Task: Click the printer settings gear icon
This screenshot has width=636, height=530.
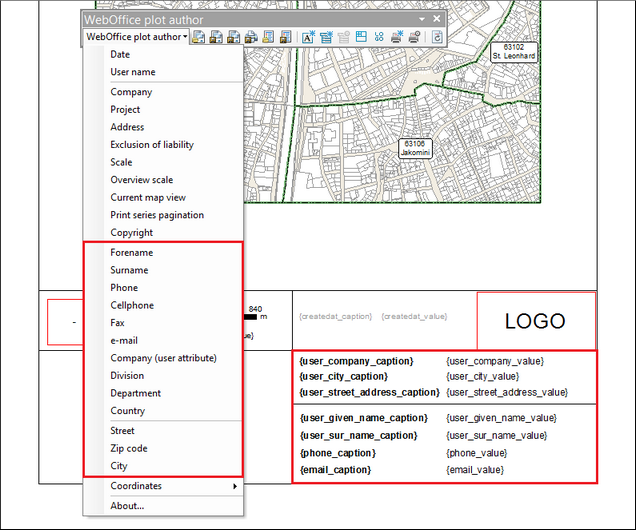Action: 414,37
